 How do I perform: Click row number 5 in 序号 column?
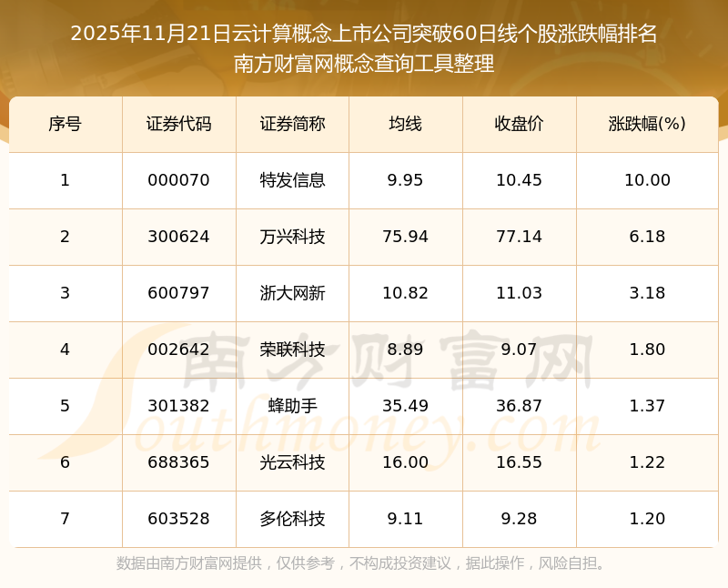(65, 406)
